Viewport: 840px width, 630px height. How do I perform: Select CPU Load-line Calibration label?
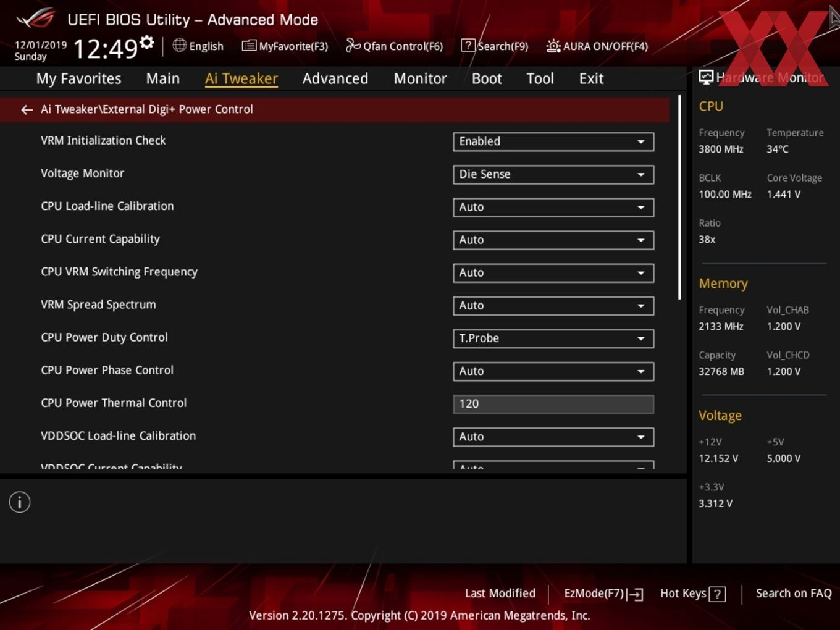[x=107, y=206]
